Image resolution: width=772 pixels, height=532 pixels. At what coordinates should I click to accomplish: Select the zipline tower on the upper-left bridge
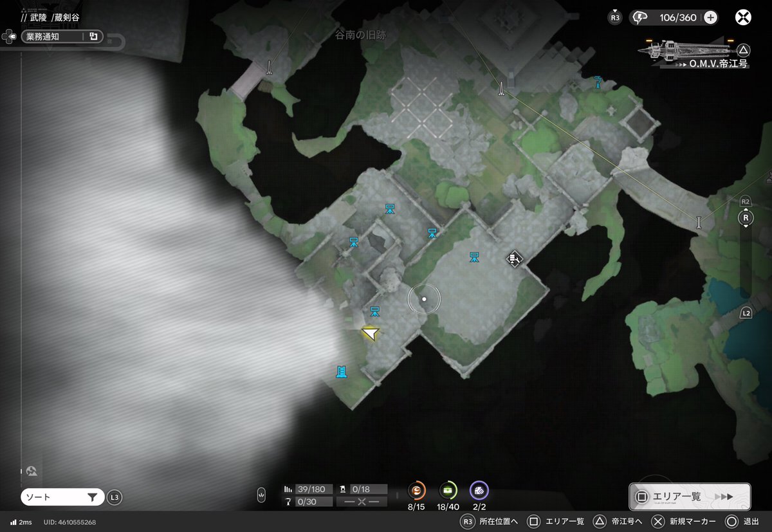click(269, 68)
